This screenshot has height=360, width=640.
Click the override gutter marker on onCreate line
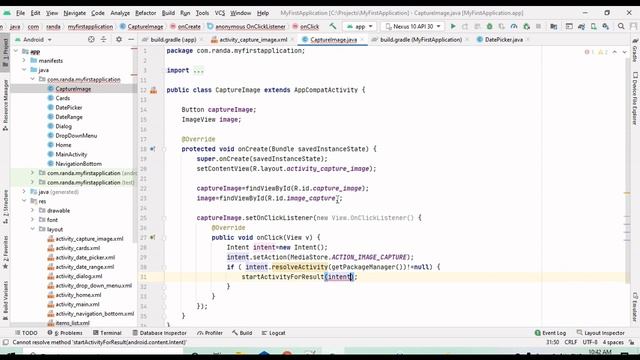153,149
